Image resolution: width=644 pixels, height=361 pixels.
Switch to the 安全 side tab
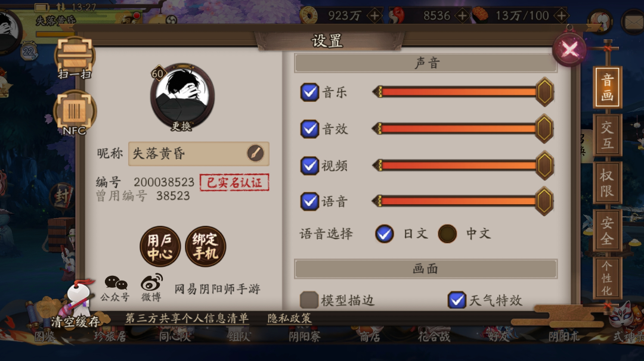[x=607, y=231]
